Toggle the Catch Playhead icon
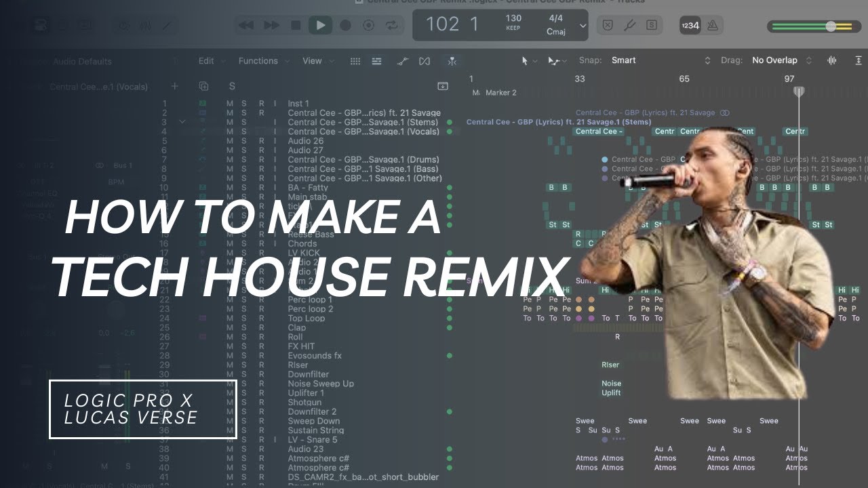 point(452,61)
